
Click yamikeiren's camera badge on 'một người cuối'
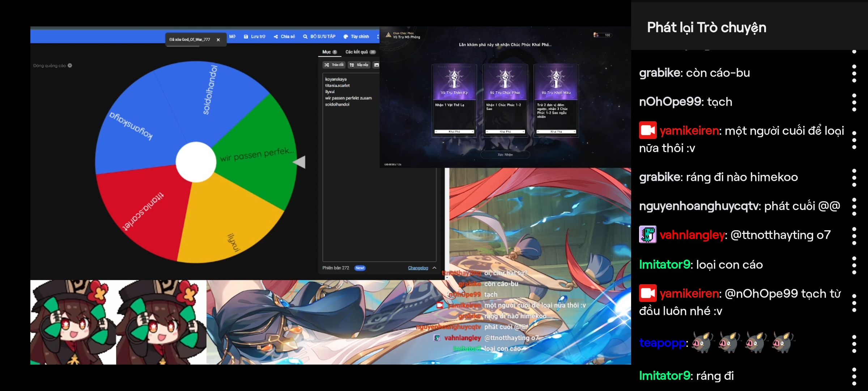point(648,130)
